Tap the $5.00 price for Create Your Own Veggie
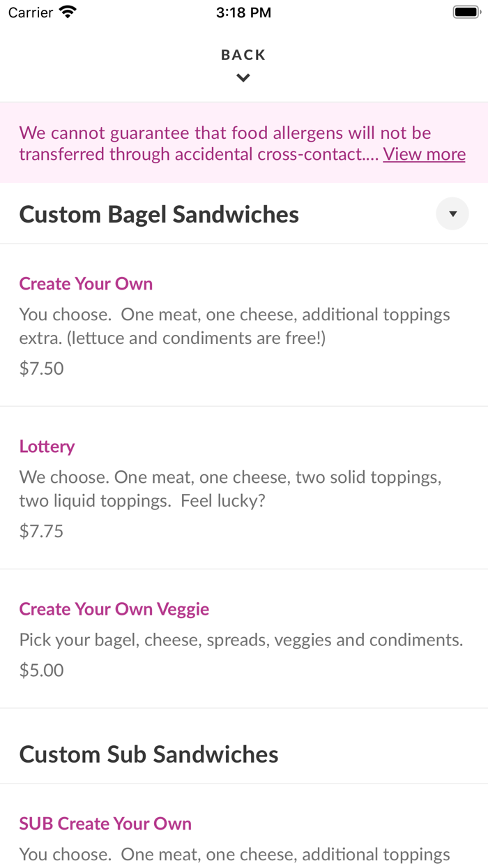The image size is (488, 868). [40, 670]
